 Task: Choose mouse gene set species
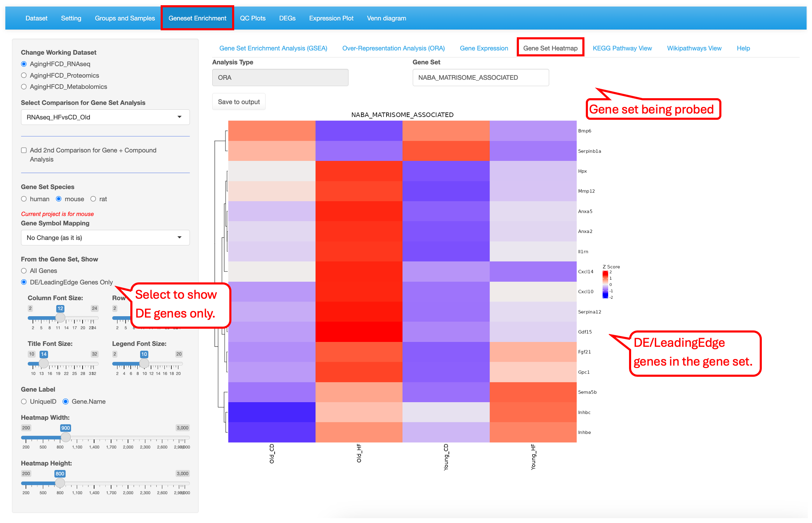tap(59, 199)
